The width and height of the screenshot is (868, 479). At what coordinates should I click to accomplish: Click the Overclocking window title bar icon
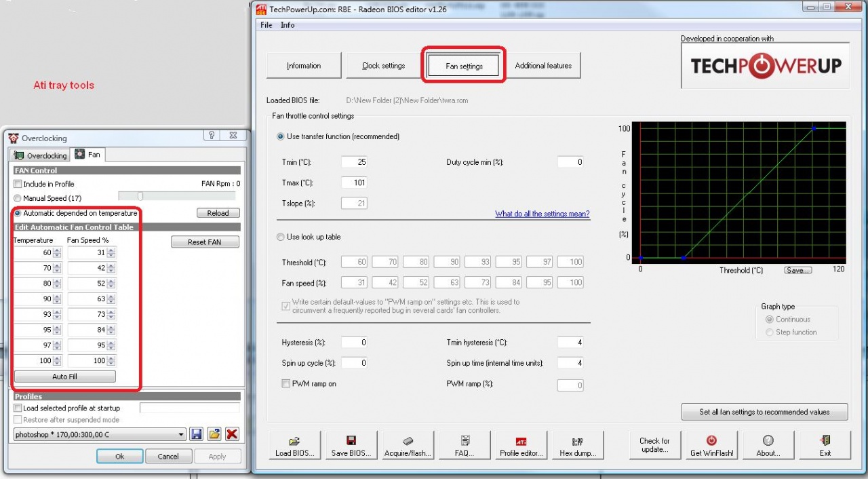pos(14,138)
